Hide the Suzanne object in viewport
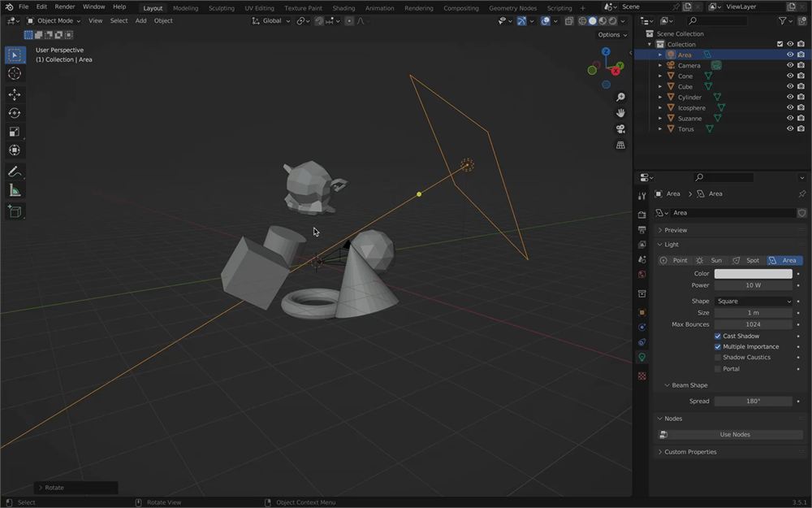This screenshot has height=508, width=812. (790, 119)
